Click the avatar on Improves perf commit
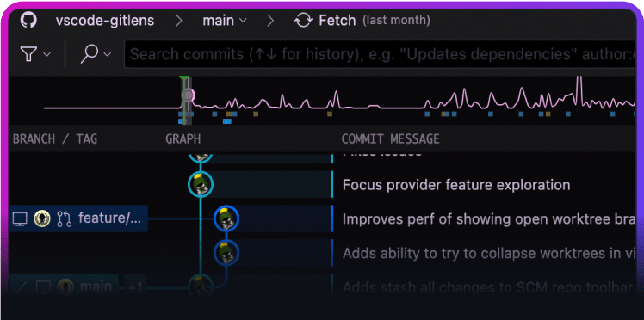The height and width of the screenshot is (320, 644). [x=226, y=218]
